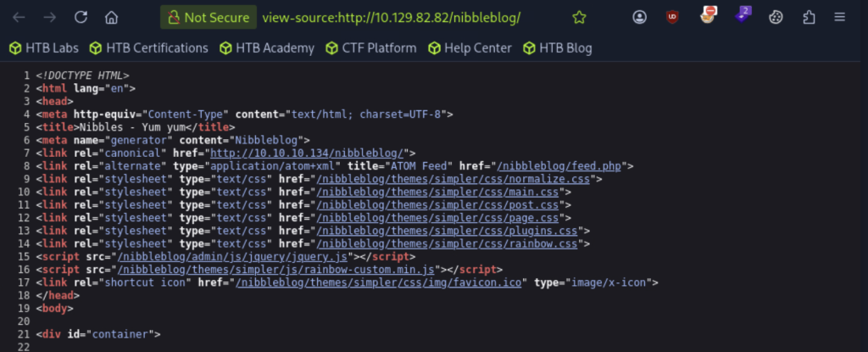The height and width of the screenshot is (352, 868).
Task: Open the browser hamburger application menu
Action: point(839,18)
